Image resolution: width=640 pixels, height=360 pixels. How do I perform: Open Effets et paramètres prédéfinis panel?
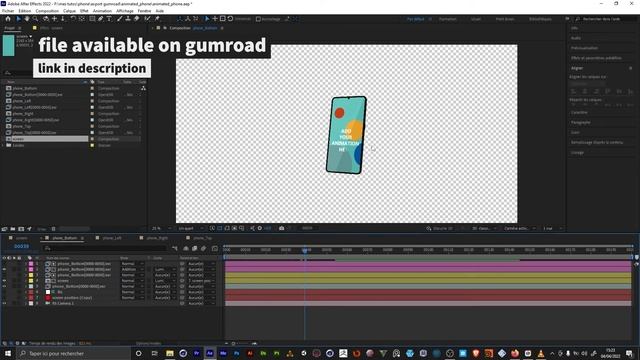(596, 58)
